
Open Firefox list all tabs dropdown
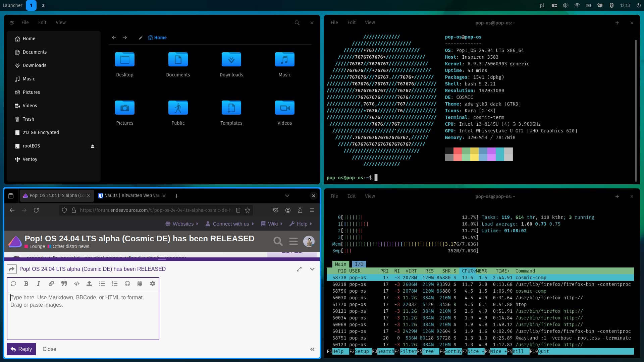pos(287,196)
